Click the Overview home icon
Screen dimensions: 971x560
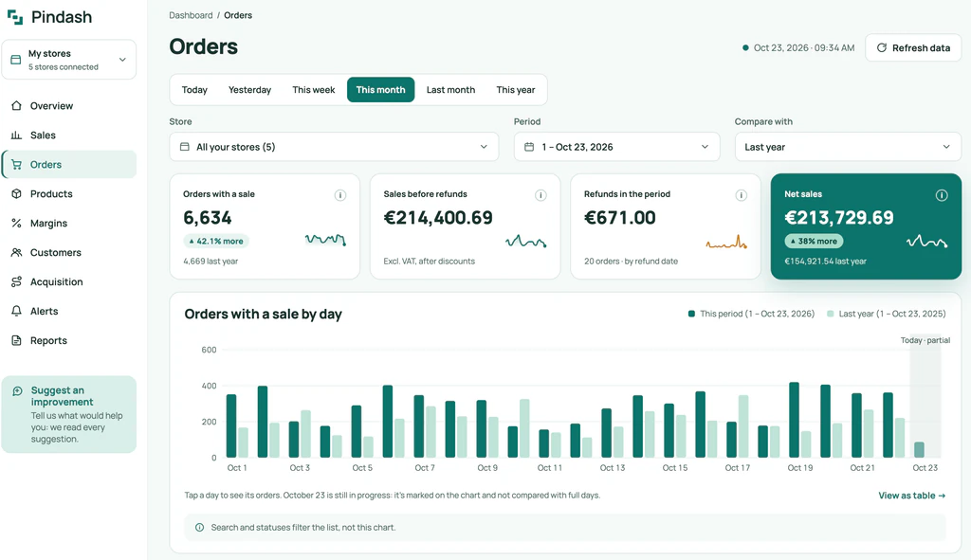[17, 106]
